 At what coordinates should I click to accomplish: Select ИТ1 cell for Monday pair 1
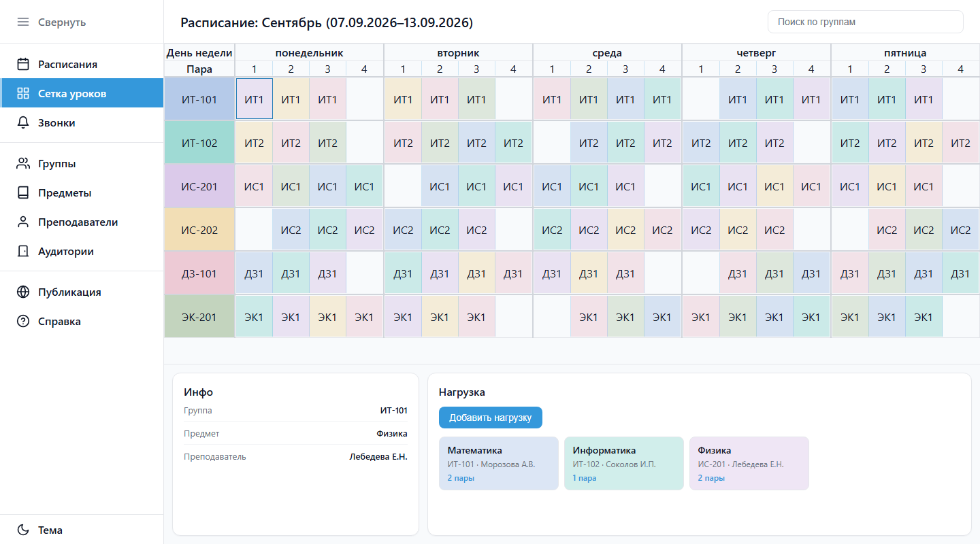click(254, 99)
